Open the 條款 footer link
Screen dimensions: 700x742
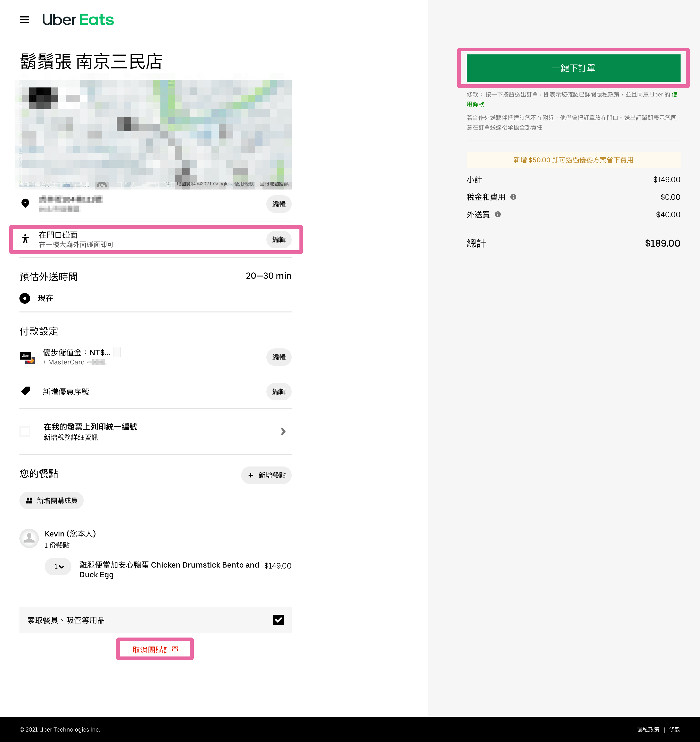point(675,730)
